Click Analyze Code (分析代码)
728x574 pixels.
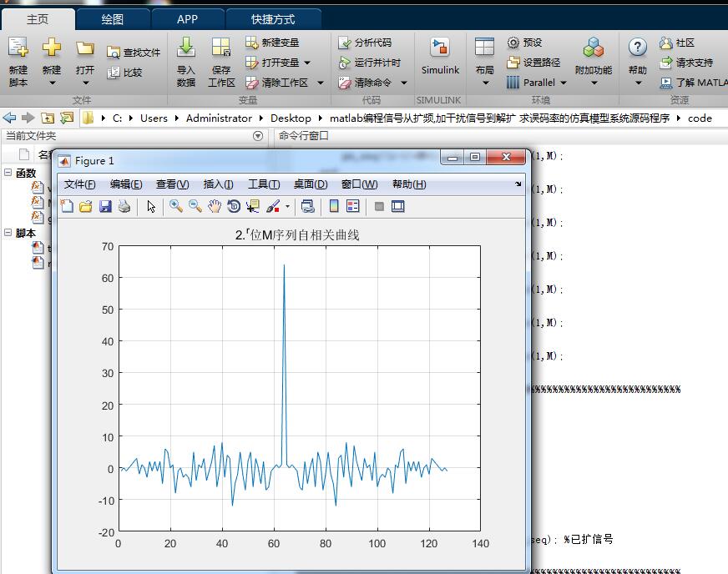365,43
